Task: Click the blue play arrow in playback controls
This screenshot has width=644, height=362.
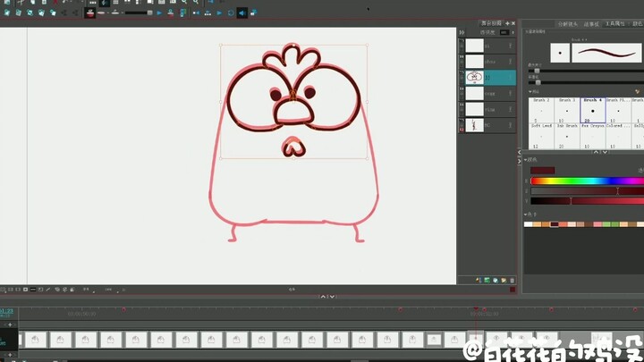Action: [219, 13]
